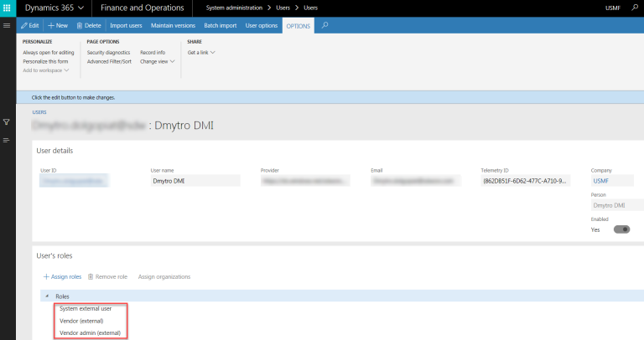Open the Get a link dropdown
Viewport: 644px width, 340px height.
point(201,53)
